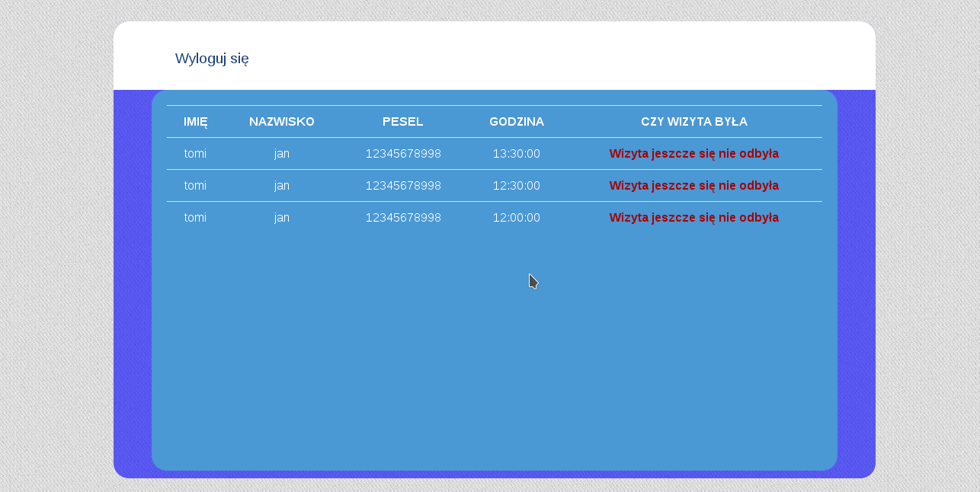980x492 pixels.
Task: Select the NAZWISKO column header
Action: tap(281, 122)
